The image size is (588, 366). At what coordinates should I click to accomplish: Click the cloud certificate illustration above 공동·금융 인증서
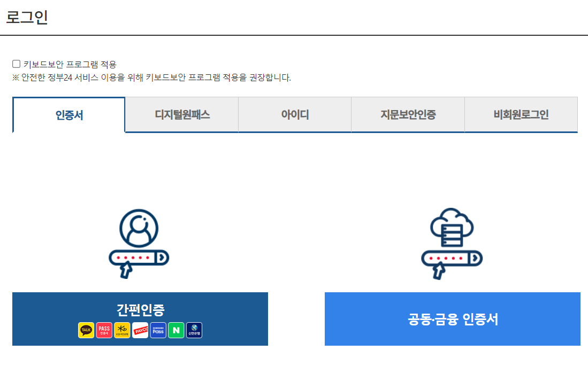click(x=452, y=244)
